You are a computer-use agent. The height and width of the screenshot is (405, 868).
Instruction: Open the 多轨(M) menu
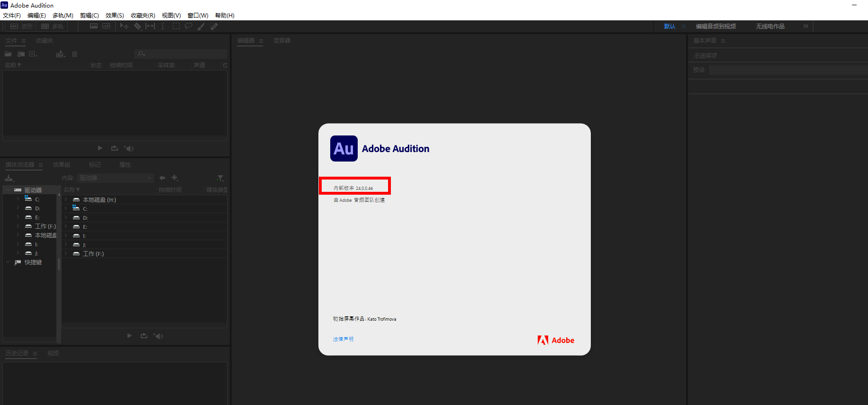(63, 16)
